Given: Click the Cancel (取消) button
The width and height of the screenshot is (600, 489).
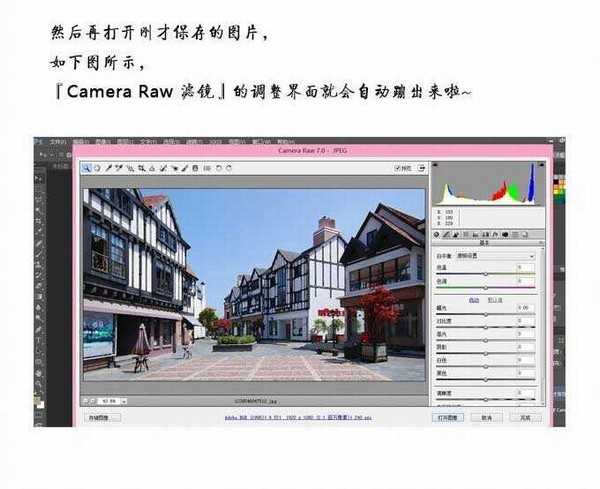Looking at the screenshot, I should 486,417.
